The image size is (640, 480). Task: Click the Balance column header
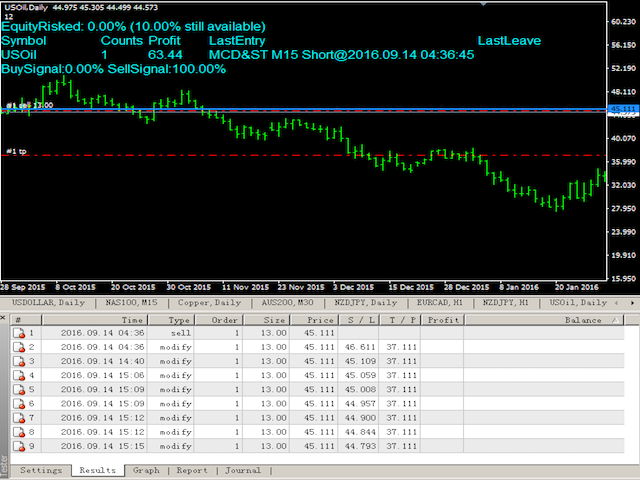coord(583,320)
